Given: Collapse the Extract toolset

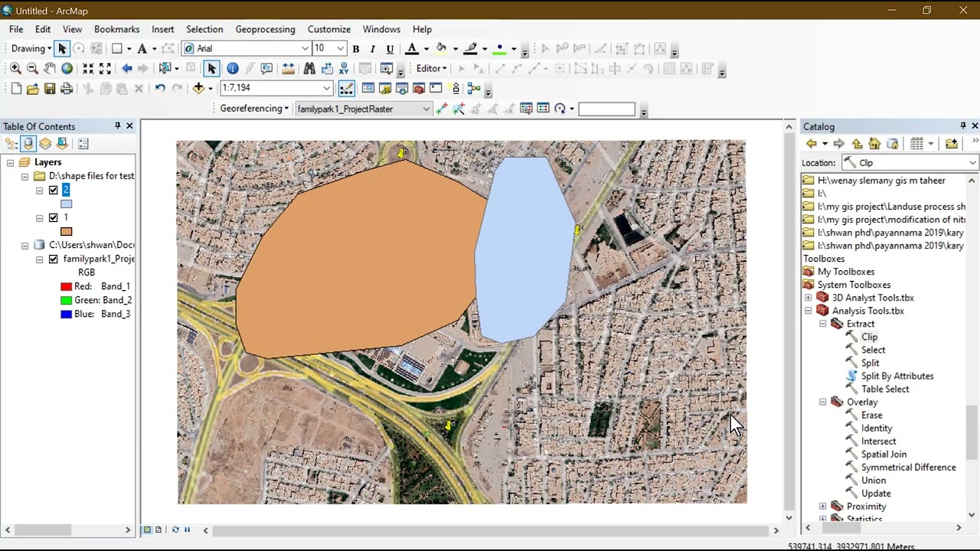Looking at the screenshot, I should pyautogui.click(x=823, y=324).
